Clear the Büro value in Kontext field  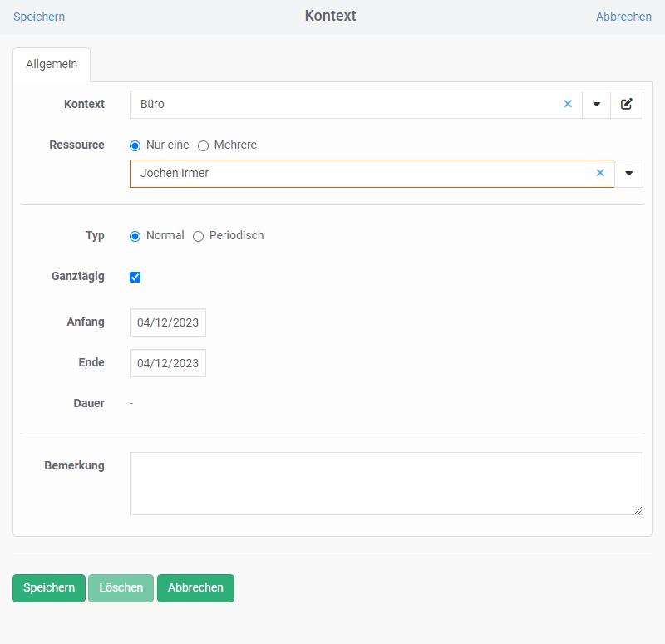coord(568,105)
